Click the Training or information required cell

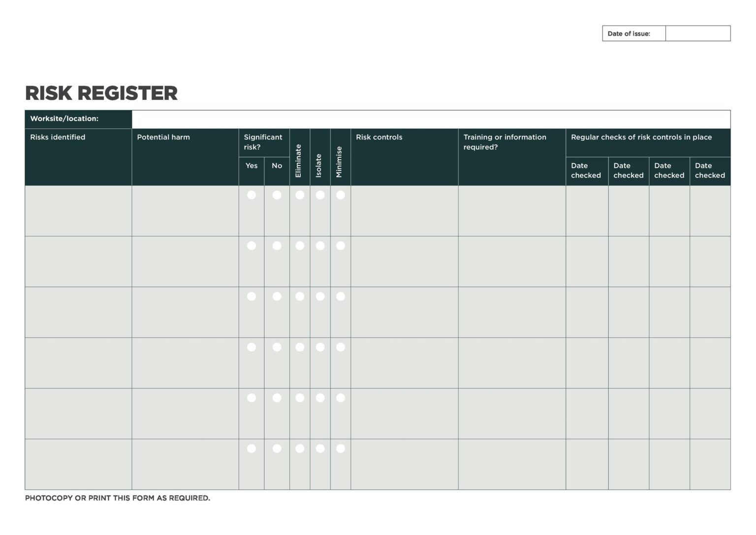coord(511,210)
